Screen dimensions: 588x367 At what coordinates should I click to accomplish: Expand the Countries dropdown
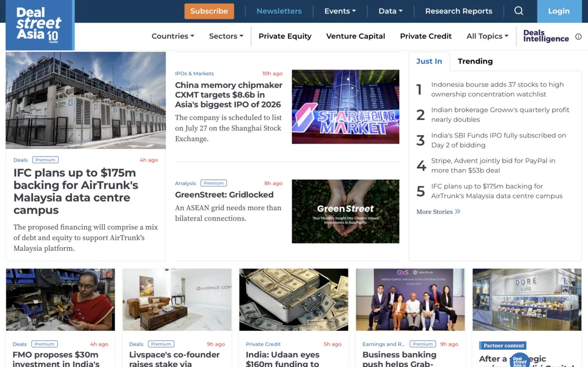click(x=173, y=36)
